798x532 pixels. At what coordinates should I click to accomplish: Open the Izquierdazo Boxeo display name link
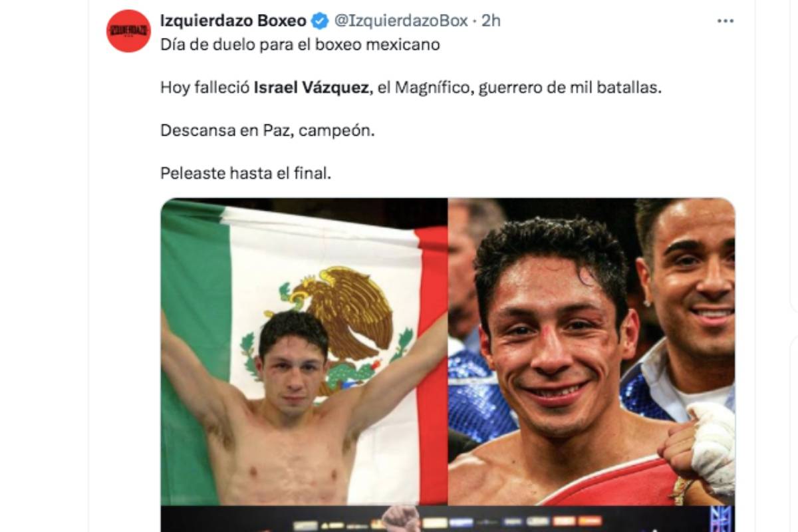(x=233, y=21)
